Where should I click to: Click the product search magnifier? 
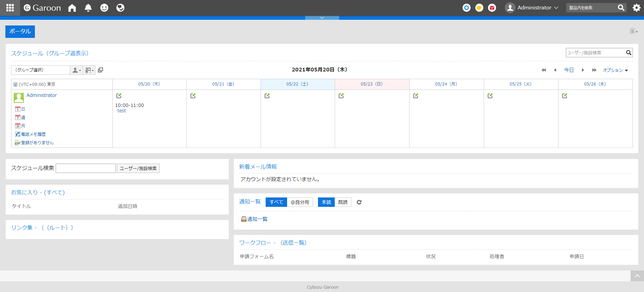point(621,8)
